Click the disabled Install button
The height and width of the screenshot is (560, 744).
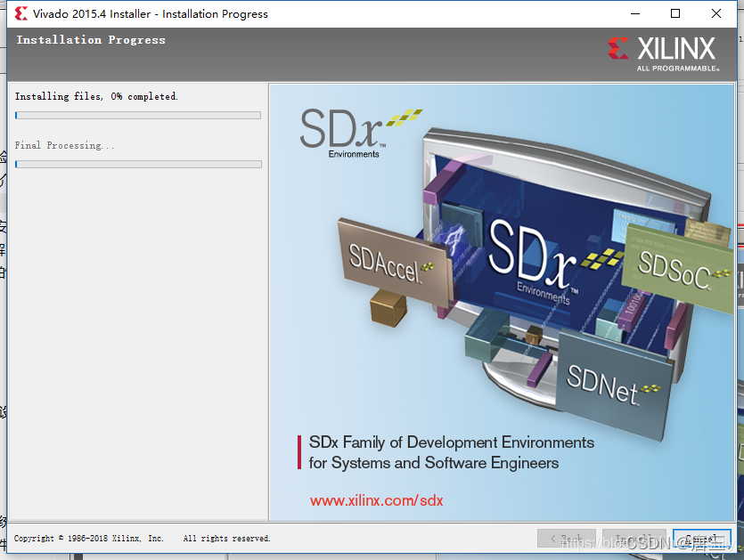[x=634, y=539]
